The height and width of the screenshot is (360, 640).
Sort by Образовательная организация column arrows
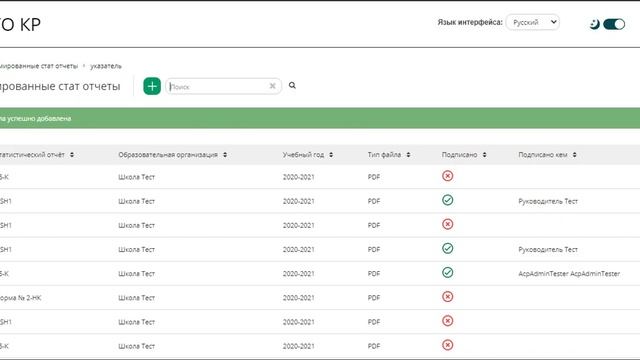(225, 155)
